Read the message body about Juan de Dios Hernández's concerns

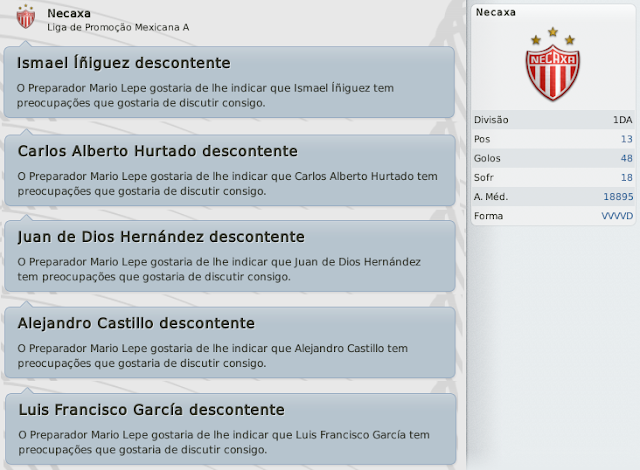[219, 269]
